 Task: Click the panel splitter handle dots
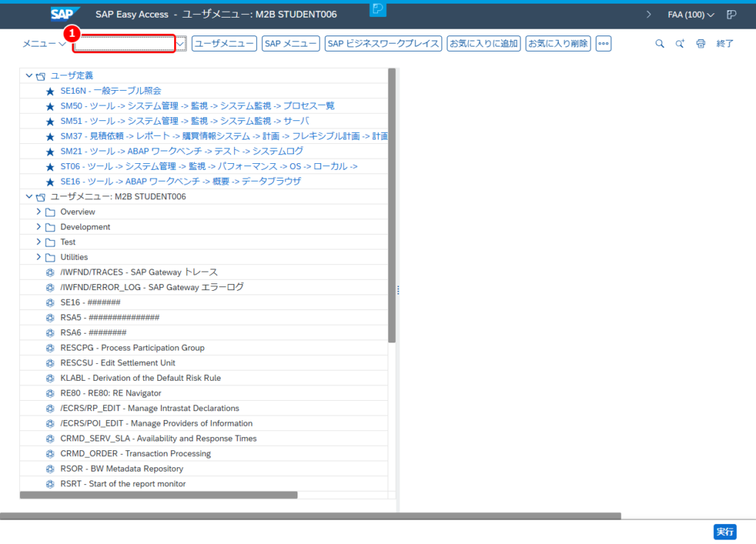point(398,290)
